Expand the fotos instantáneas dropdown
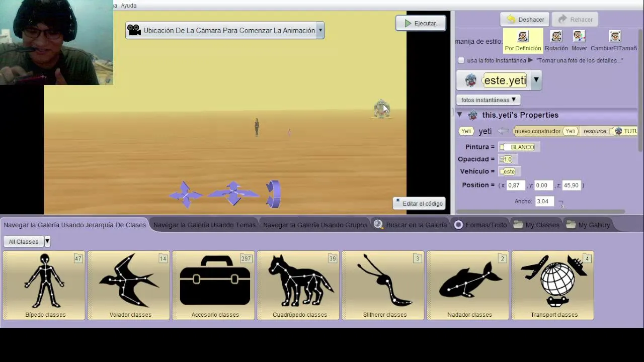 (x=488, y=100)
